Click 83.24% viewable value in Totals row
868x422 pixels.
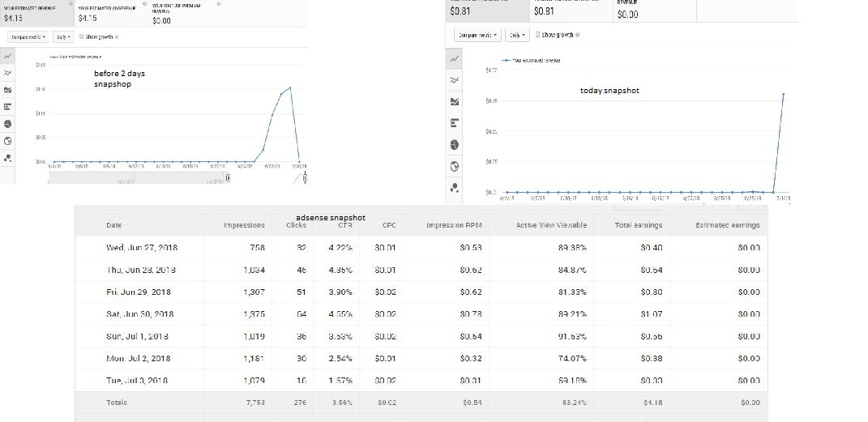(575, 403)
